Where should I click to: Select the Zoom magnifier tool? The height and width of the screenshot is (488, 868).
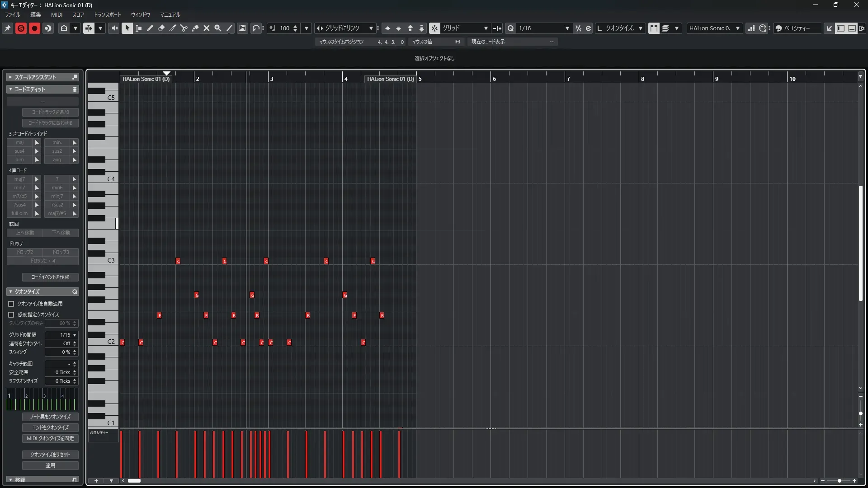[x=217, y=28]
